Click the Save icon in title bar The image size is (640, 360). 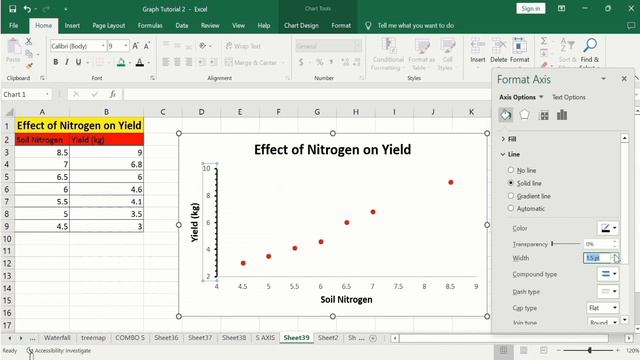coord(12,9)
